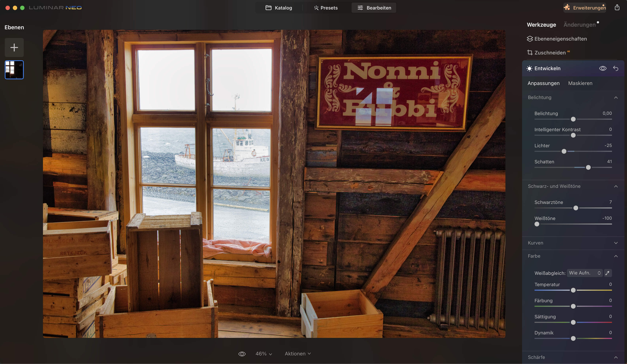Add a new layer with plus button
The width and height of the screenshot is (627, 364).
[x=14, y=48]
